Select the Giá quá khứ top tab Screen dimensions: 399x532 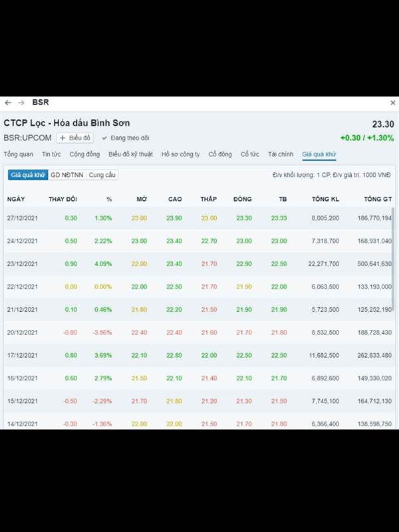(x=319, y=154)
